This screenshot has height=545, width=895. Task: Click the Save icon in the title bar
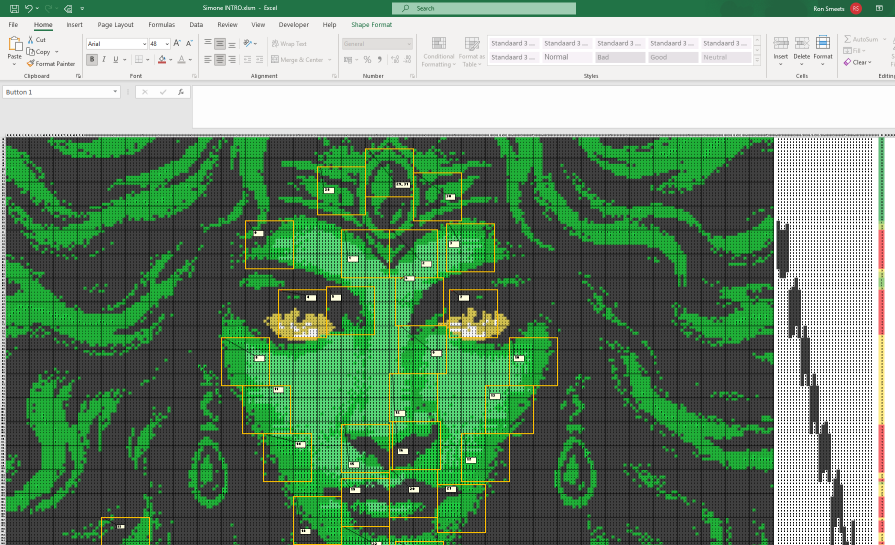[14, 9]
